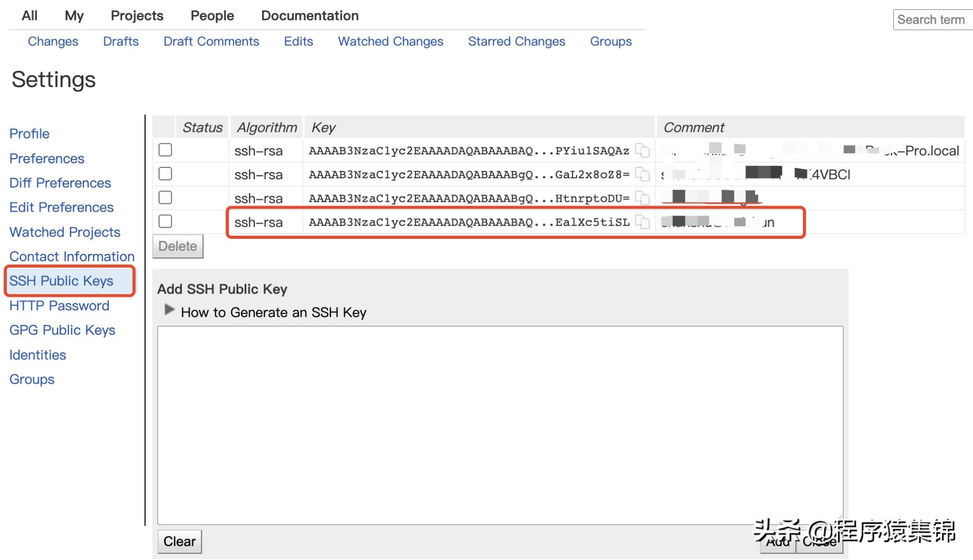Open the Documentation section
The image size is (973, 560).
(x=310, y=16)
